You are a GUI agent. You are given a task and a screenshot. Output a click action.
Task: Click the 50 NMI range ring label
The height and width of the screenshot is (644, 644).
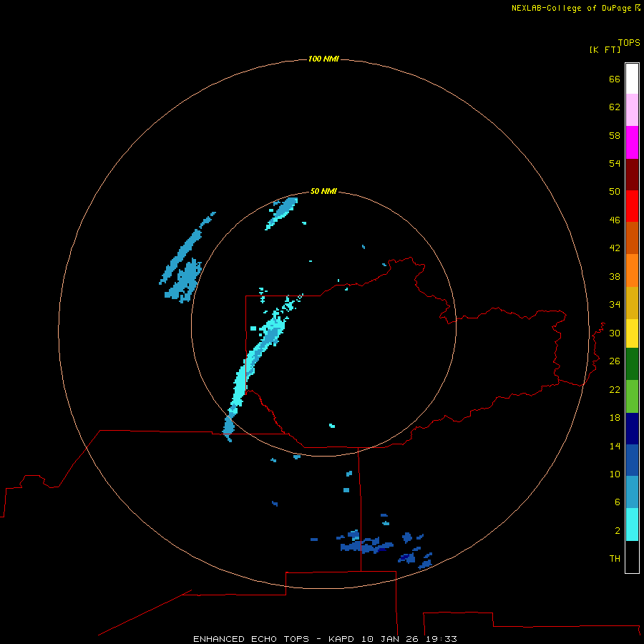click(x=323, y=191)
